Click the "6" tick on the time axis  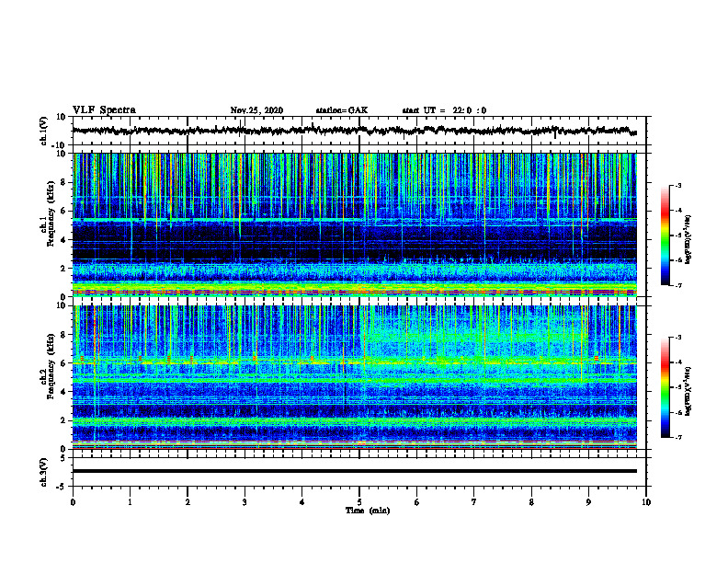click(417, 502)
